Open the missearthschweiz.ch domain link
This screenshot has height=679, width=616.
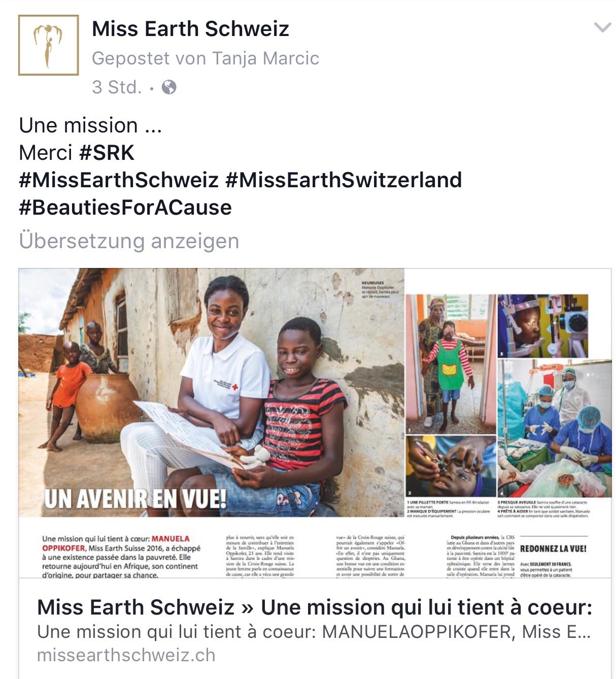coord(126,655)
